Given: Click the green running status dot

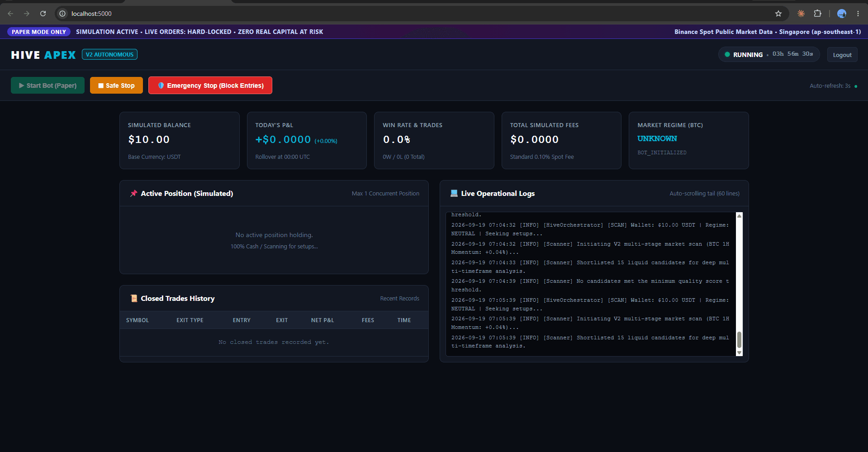Looking at the screenshot, I should [727, 54].
